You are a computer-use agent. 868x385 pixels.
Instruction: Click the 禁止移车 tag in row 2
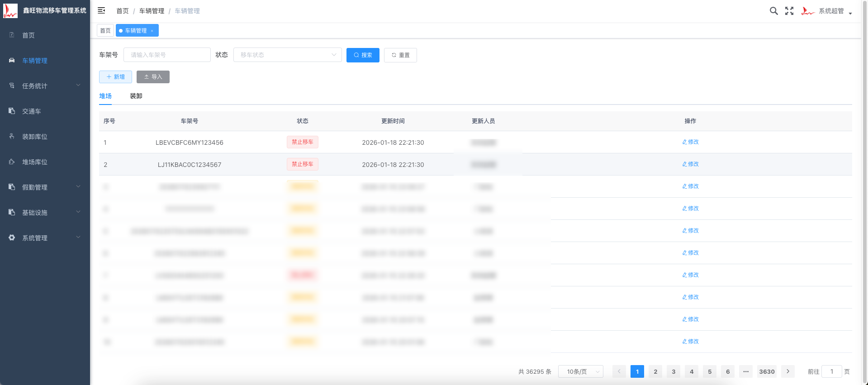point(303,164)
